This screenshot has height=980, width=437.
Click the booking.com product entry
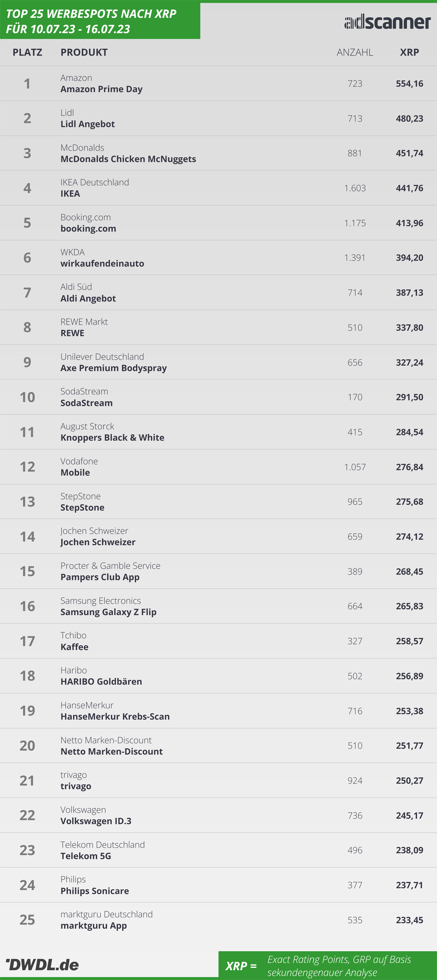pyautogui.click(x=88, y=229)
